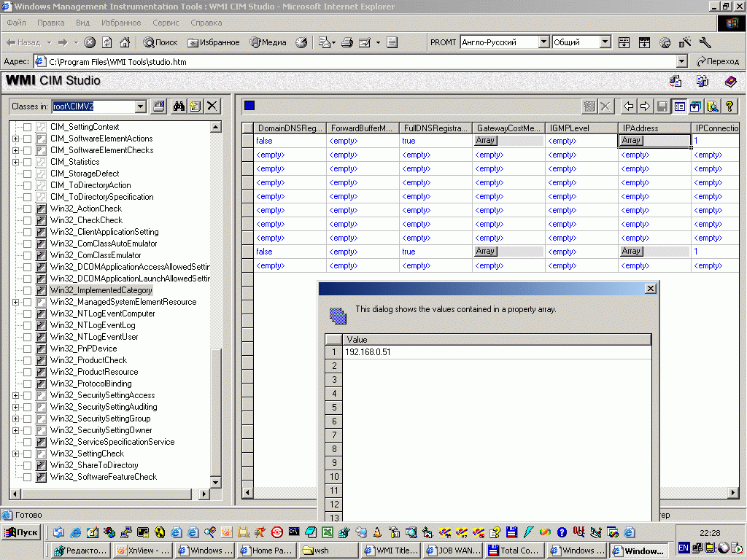Open the Classes in namespace dropdown
The image size is (747, 560).
(141, 106)
